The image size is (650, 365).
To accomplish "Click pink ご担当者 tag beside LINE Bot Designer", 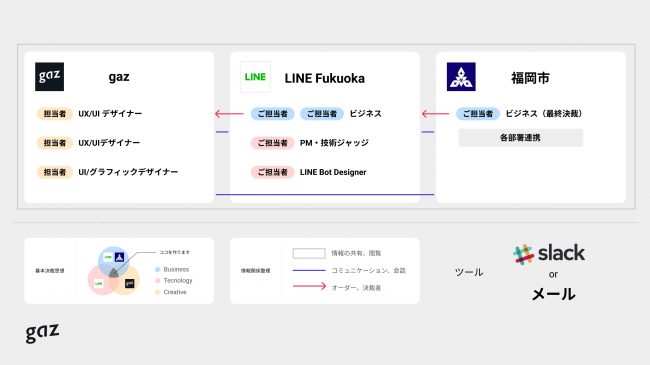I will pos(273,172).
